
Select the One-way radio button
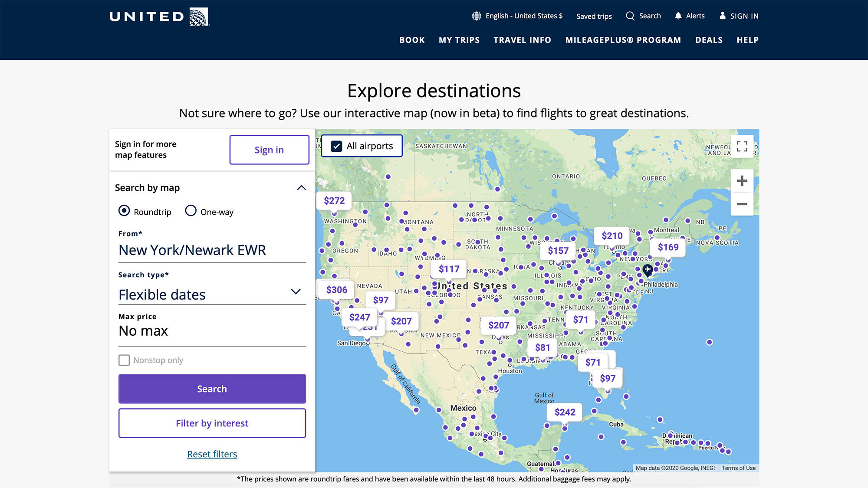(x=191, y=211)
